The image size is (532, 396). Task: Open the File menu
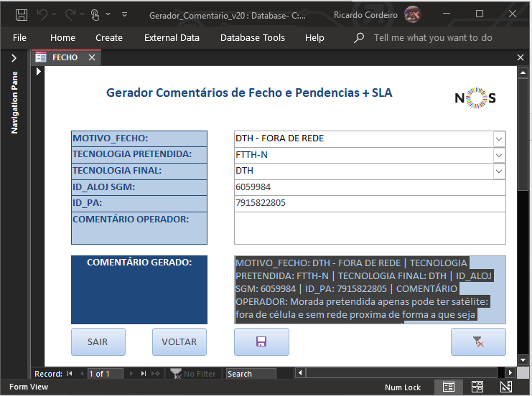(x=19, y=37)
